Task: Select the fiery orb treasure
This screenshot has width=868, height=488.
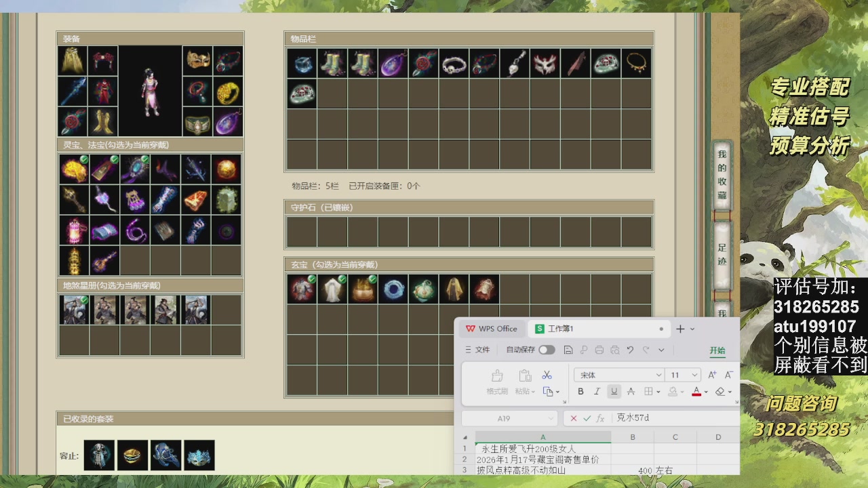Action: [x=226, y=169]
